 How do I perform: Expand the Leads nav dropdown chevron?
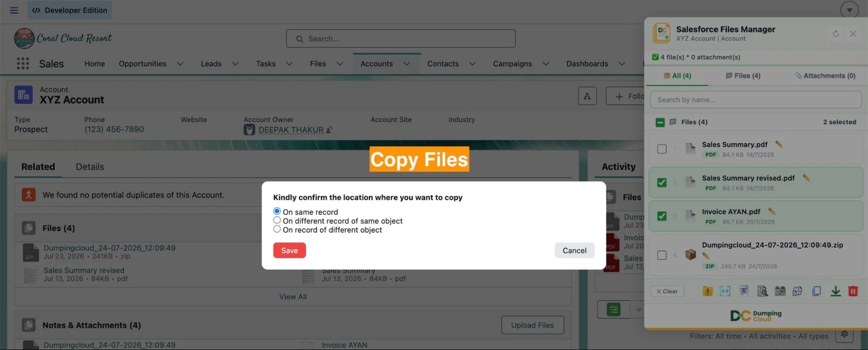tap(235, 64)
